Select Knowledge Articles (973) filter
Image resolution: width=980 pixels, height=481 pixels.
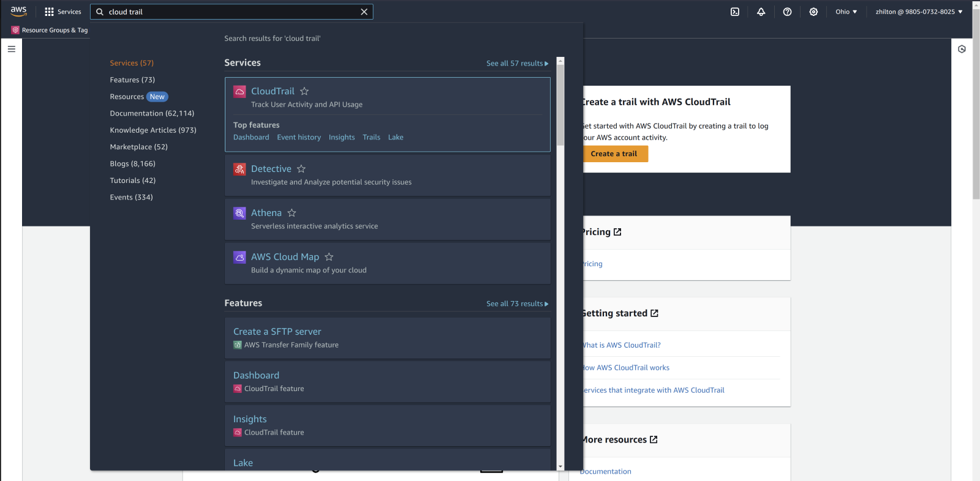pos(153,130)
